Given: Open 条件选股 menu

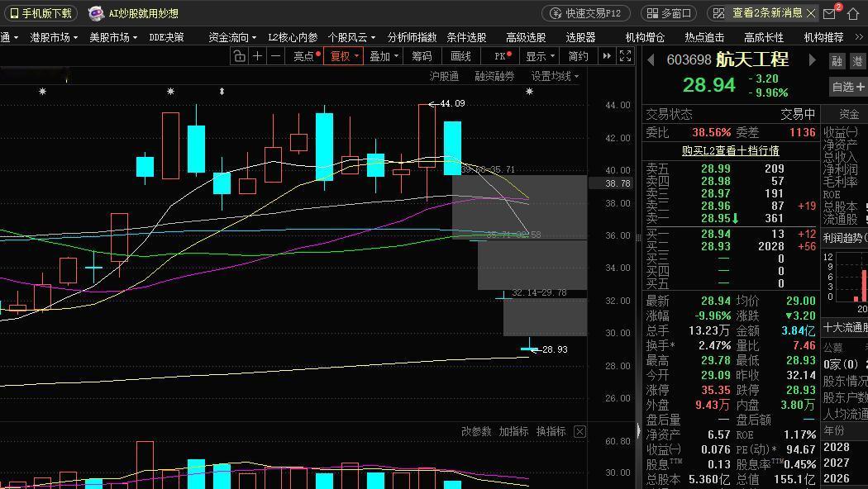Looking at the screenshot, I should coord(467,37).
